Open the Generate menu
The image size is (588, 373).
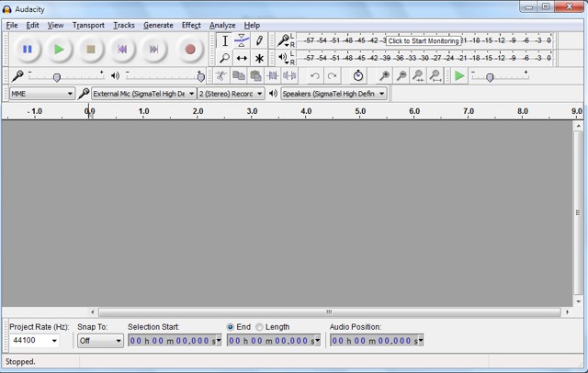coord(158,25)
